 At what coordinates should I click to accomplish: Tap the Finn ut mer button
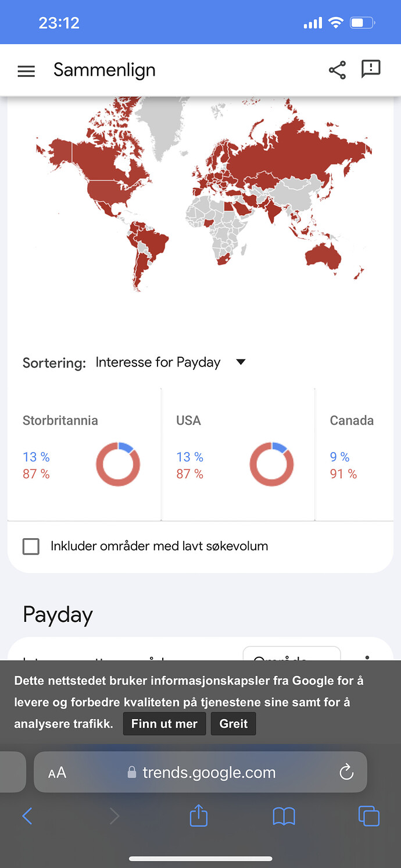pos(164,724)
